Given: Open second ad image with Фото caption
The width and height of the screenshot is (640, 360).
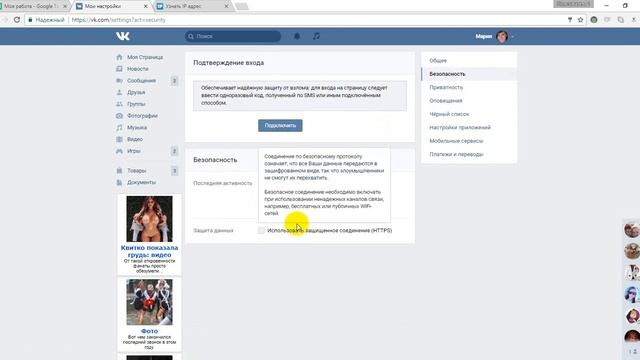Looking at the screenshot, I should (149, 302).
